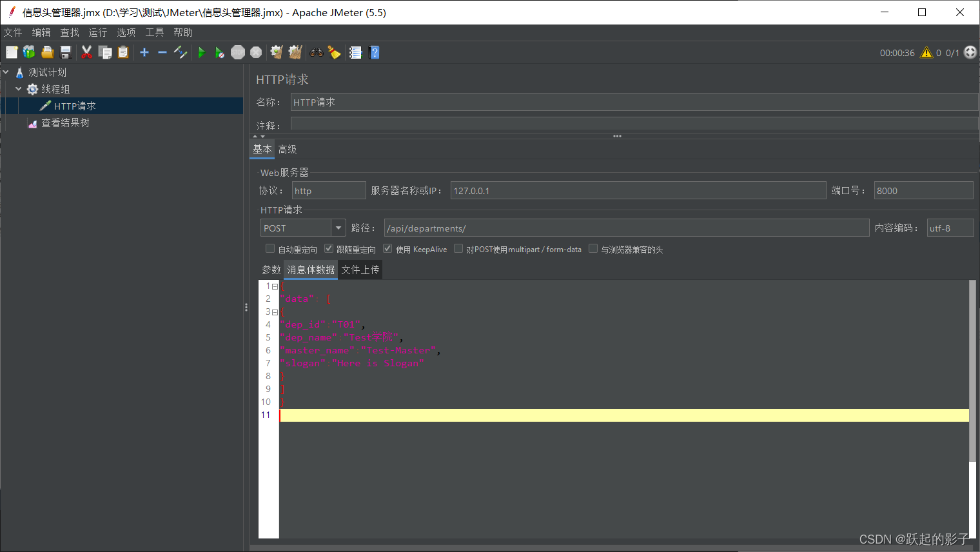This screenshot has height=552, width=980.
Task: Click the 0/1 thread count
Action: coord(952,53)
